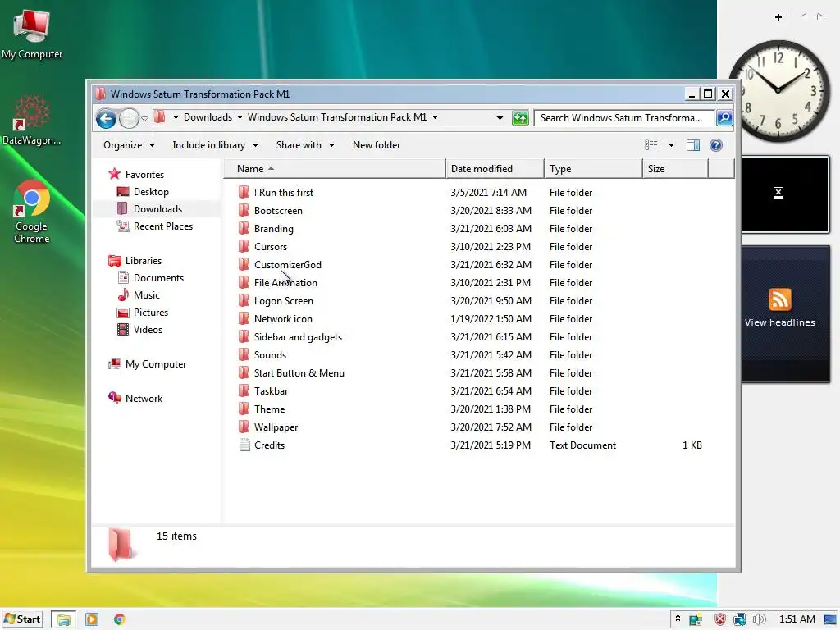Select the CustomizerGod folder name

click(288, 265)
